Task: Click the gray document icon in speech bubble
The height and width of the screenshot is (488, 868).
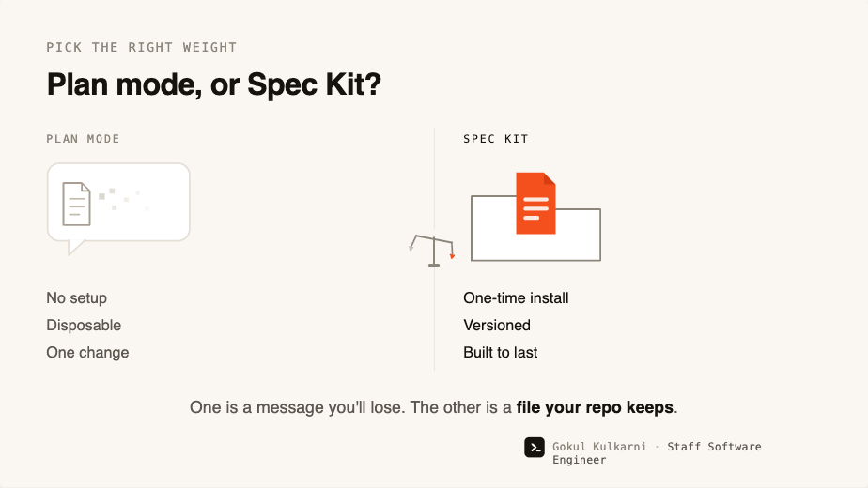Action: pos(76,204)
